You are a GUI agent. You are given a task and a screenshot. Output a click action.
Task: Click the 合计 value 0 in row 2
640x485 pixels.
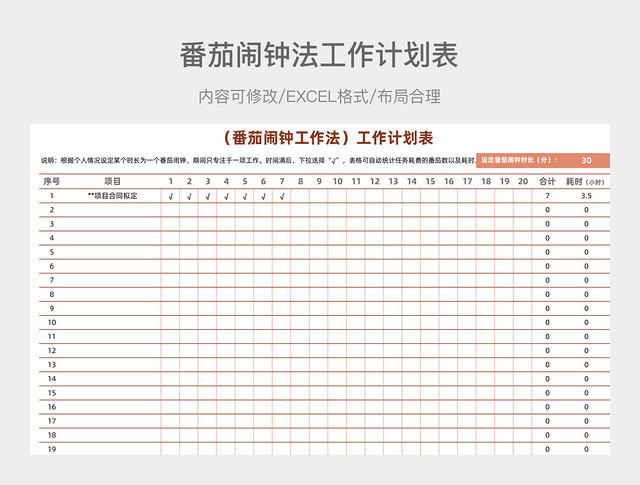click(x=547, y=210)
